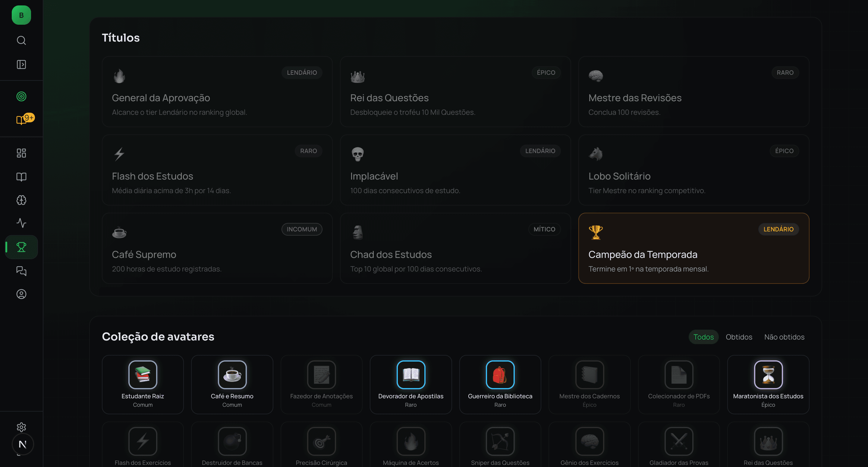Image resolution: width=868 pixels, height=467 pixels.
Task: Click the golden trophy icon on Campeão card
Action: tap(596, 233)
